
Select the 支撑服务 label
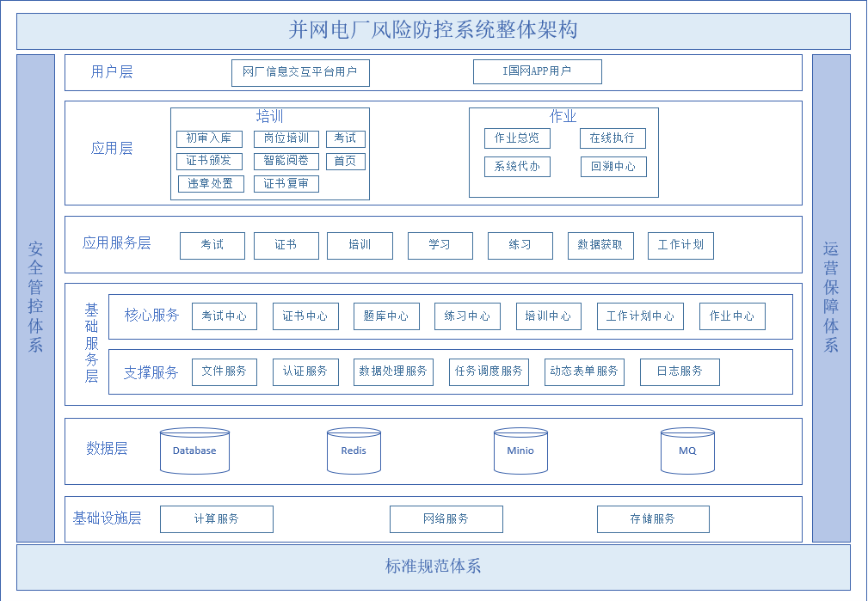tap(151, 372)
